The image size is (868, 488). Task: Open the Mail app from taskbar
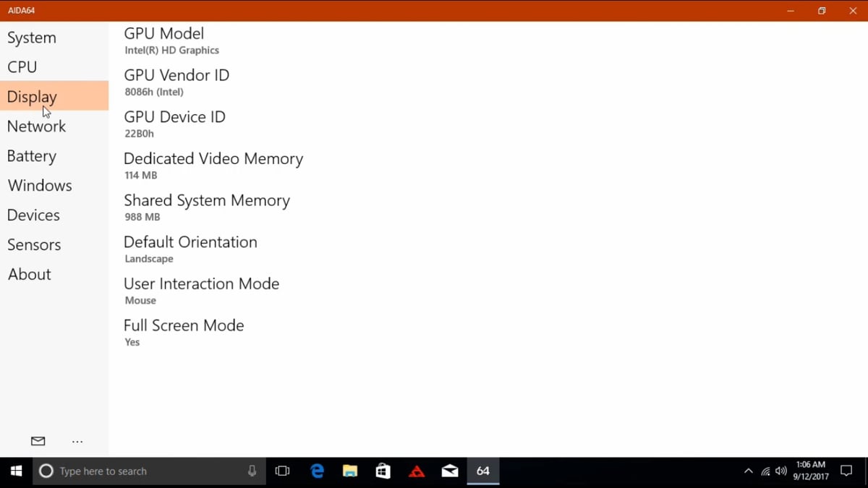pos(450,471)
